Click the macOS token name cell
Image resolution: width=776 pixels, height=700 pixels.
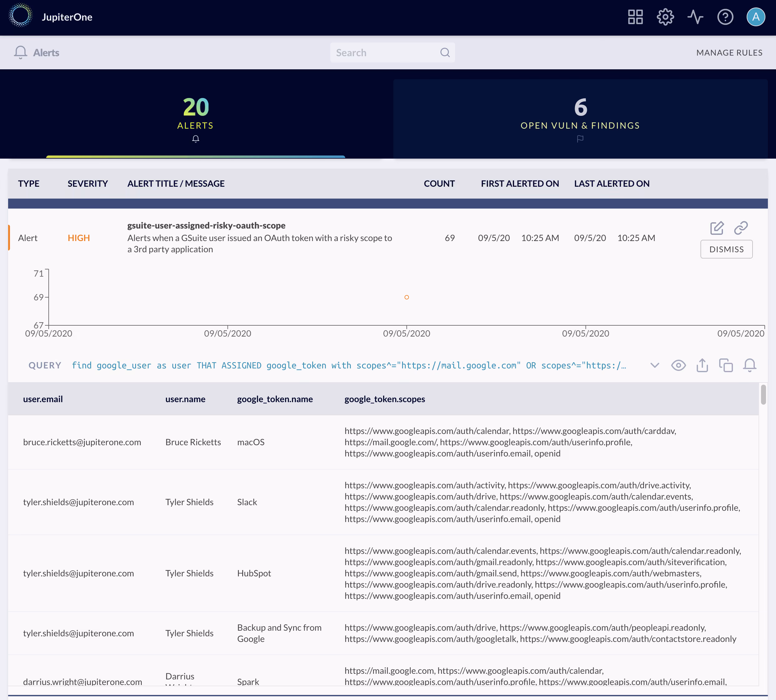pos(251,442)
